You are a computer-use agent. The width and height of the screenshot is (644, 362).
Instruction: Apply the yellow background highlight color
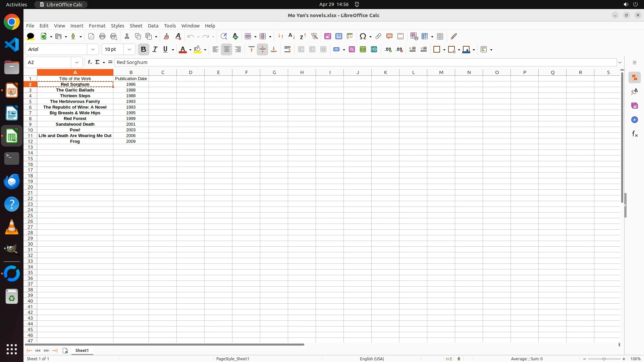point(198,50)
